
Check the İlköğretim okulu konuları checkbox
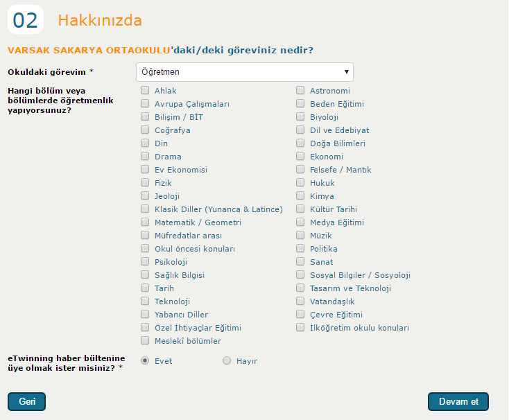coord(300,328)
